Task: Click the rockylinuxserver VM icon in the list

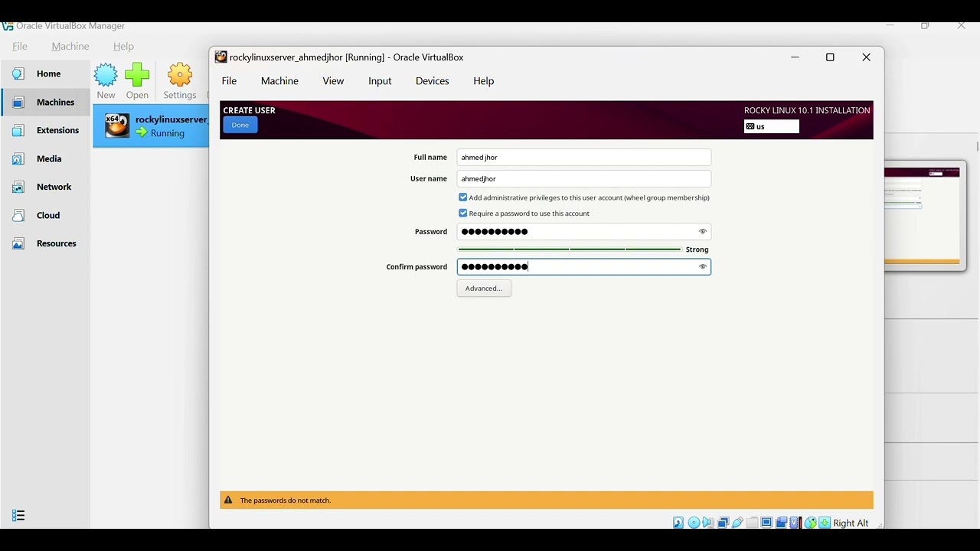Action: (x=117, y=126)
